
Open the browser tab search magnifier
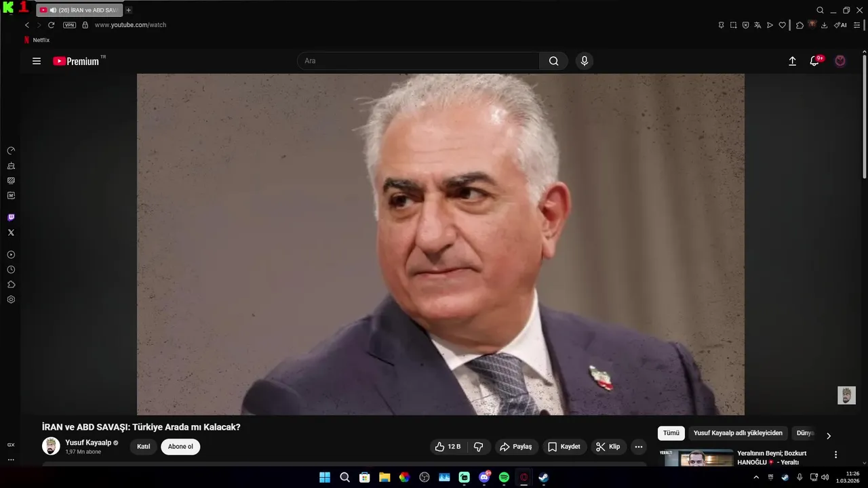click(820, 10)
